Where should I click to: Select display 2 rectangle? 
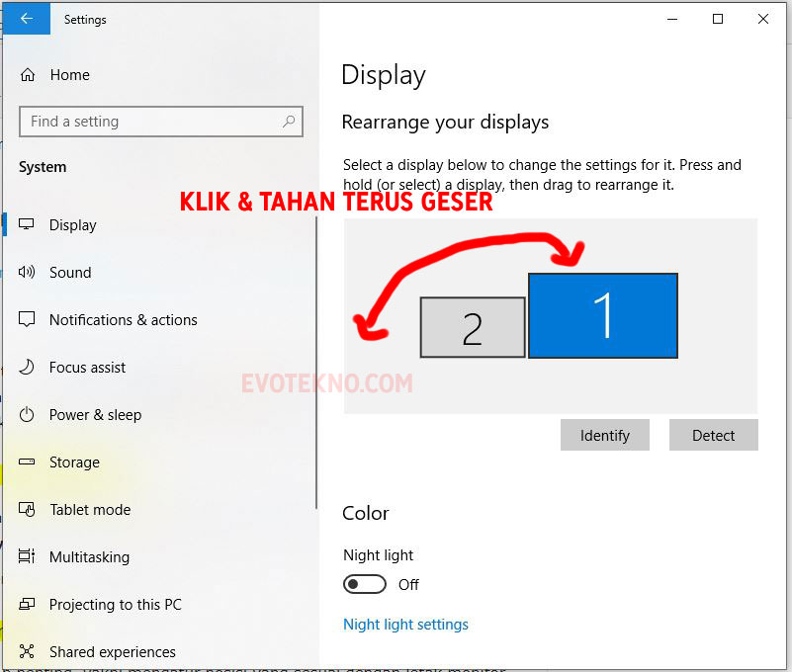[x=473, y=327]
